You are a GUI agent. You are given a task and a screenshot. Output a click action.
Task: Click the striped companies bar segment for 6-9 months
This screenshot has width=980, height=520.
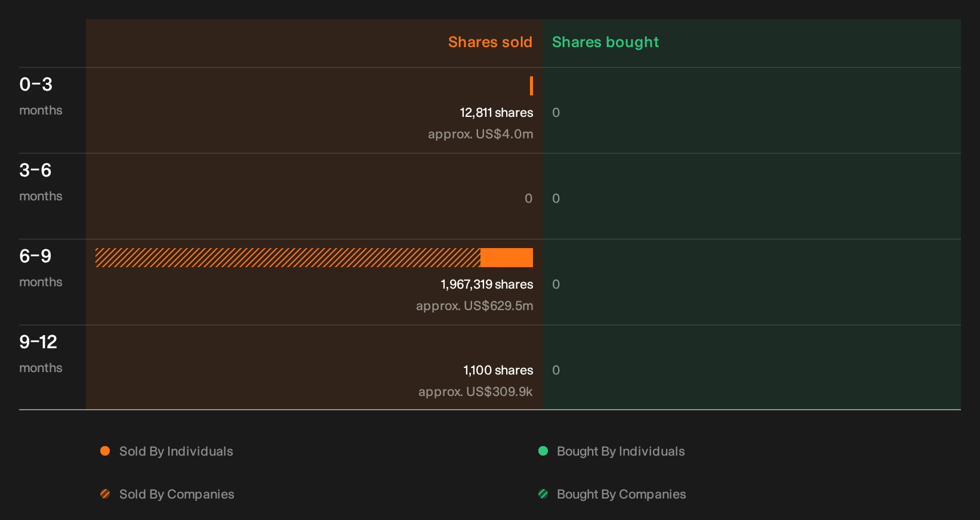tap(288, 258)
